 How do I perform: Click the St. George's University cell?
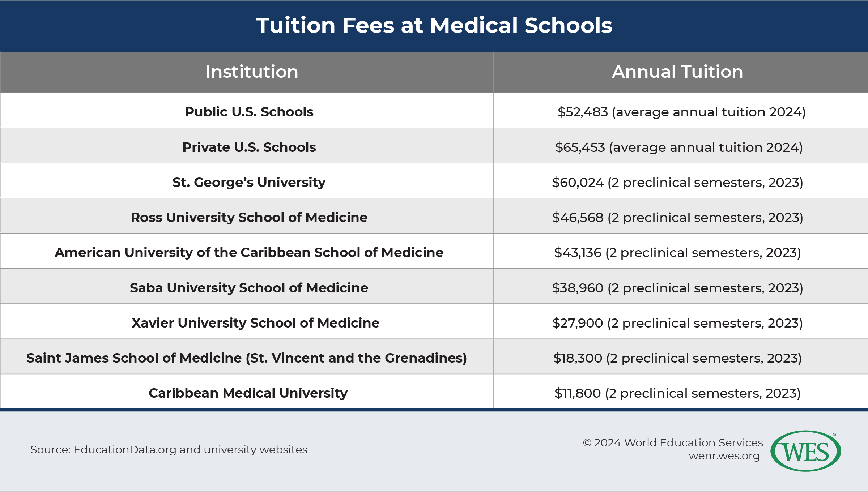pyautogui.click(x=249, y=183)
